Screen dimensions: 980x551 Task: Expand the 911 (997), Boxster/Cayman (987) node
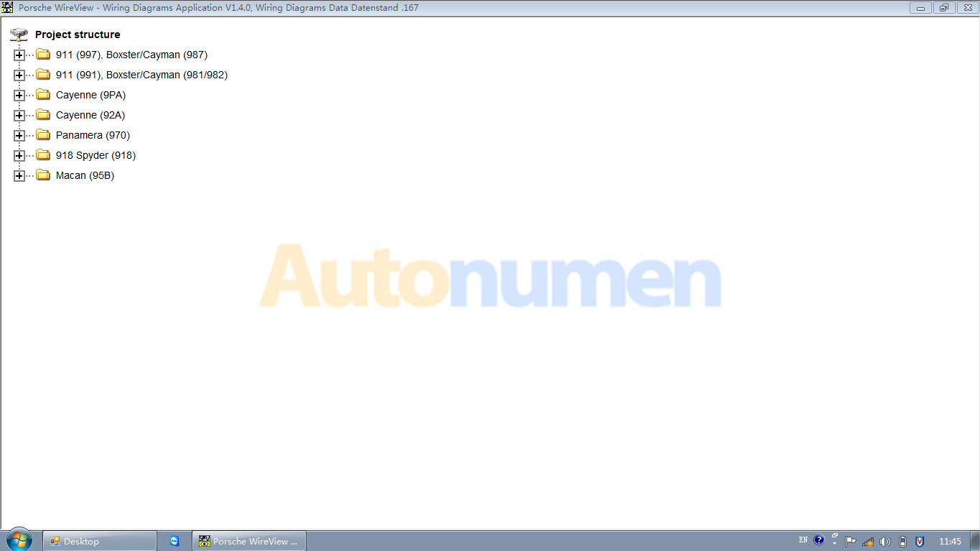[19, 55]
